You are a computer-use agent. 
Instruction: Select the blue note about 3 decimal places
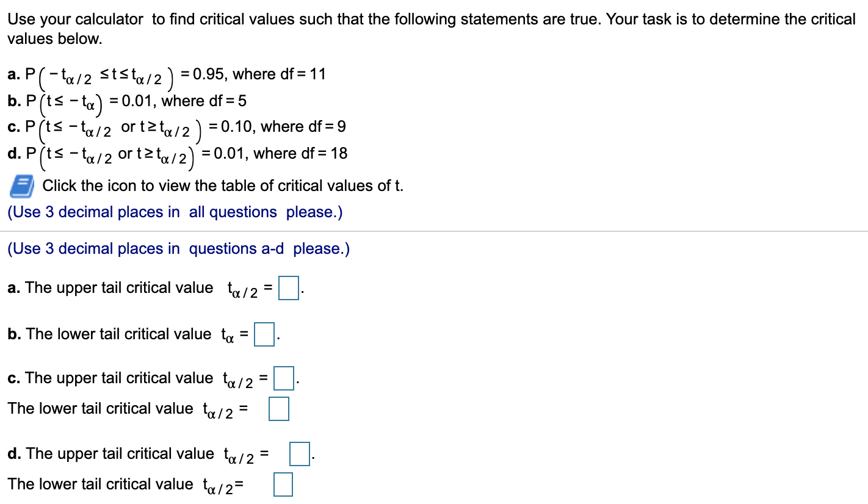tap(174, 212)
